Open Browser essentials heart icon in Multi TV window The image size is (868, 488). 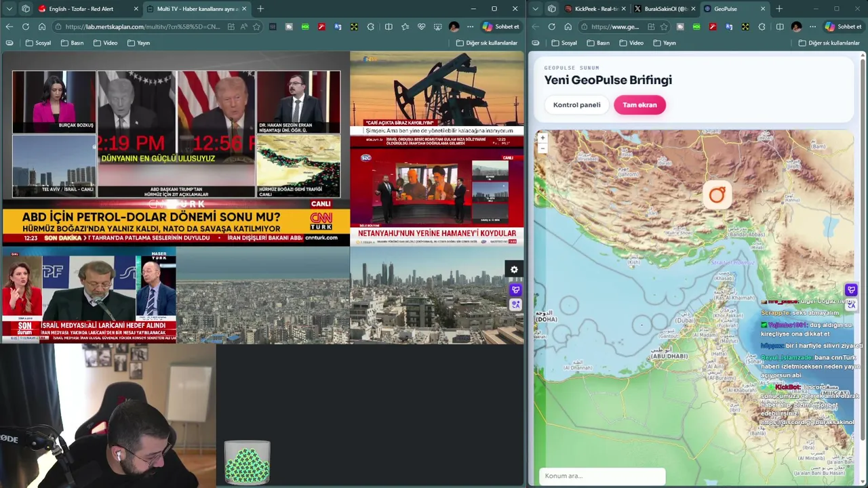click(x=421, y=26)
